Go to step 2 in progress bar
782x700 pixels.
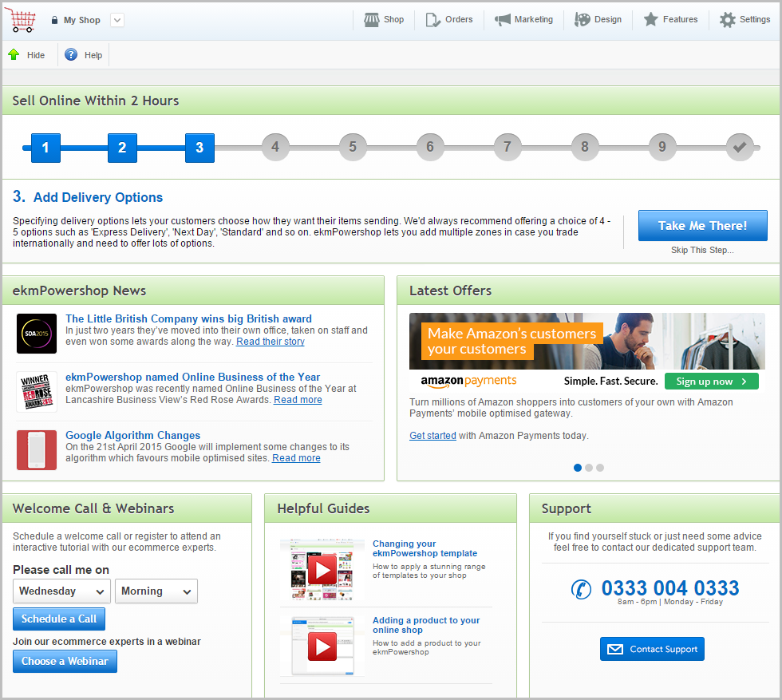122,148
